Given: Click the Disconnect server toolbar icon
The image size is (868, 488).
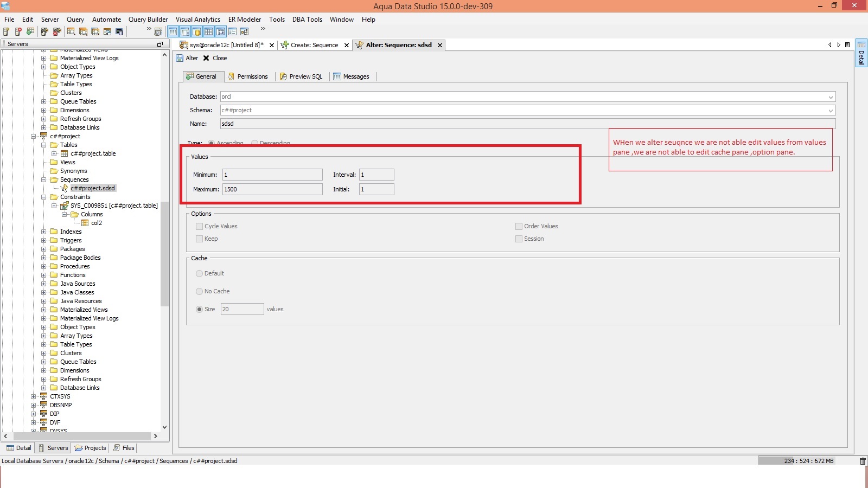Looking at the screenshot, I should (x=56, y=31).
